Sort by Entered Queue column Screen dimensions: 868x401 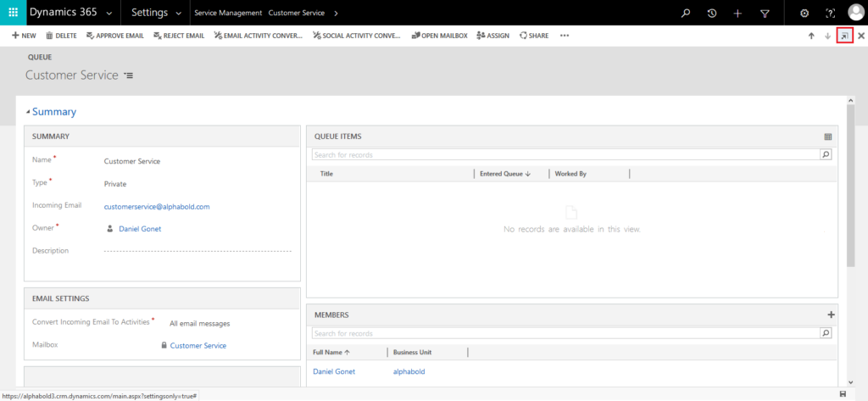point(505,174)
